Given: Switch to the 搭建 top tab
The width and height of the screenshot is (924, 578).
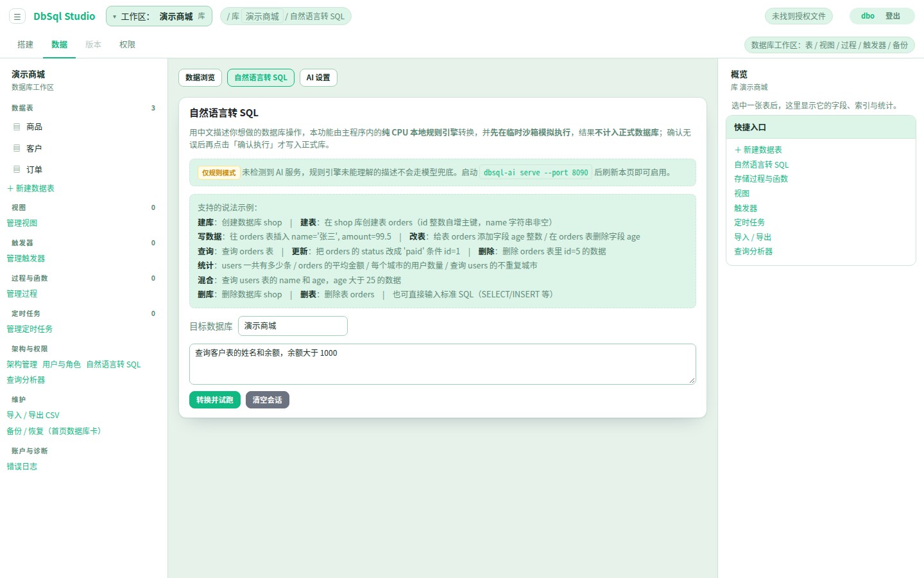Looking at the screenshot, I should pyautogui.click(x=26, y=44).
